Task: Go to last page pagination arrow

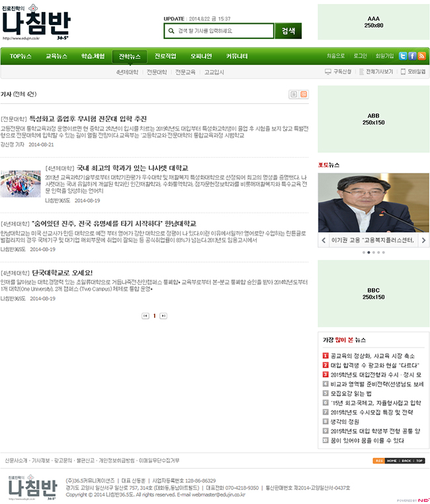Action: [x=163, y=316]
